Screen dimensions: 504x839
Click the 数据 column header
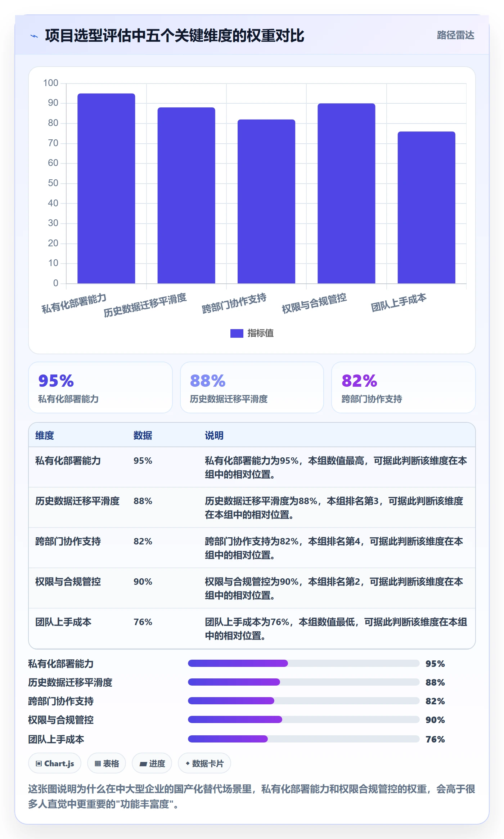point(143,435)
